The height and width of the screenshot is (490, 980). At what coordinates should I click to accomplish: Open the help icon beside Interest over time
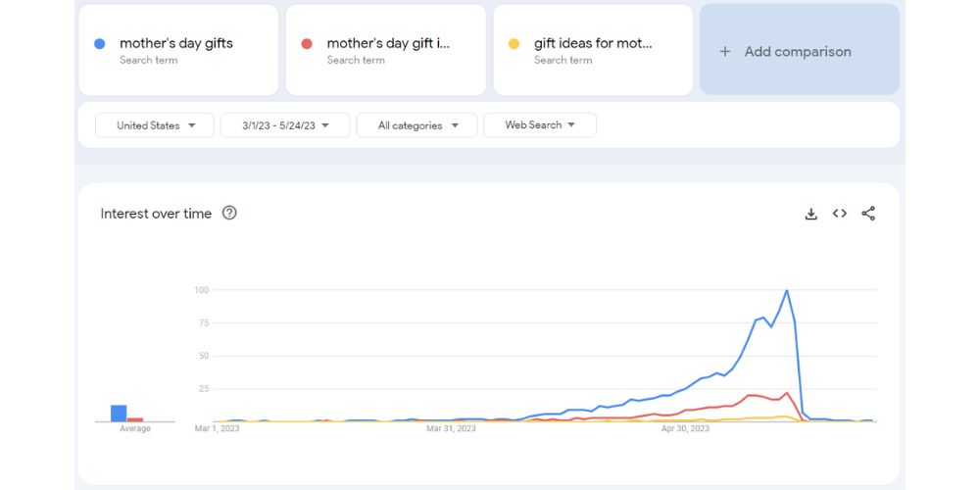(x=229, y=213)
